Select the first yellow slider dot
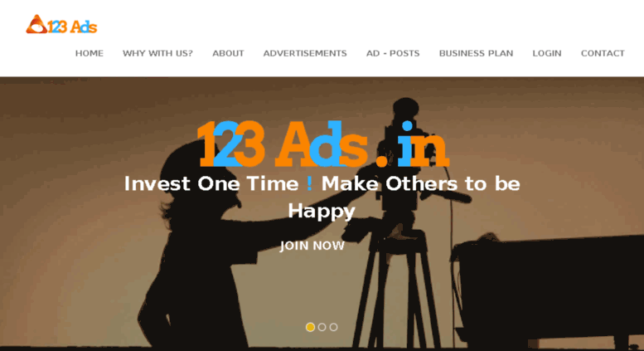This screenshot has width=644, height=351. point(311,327)
